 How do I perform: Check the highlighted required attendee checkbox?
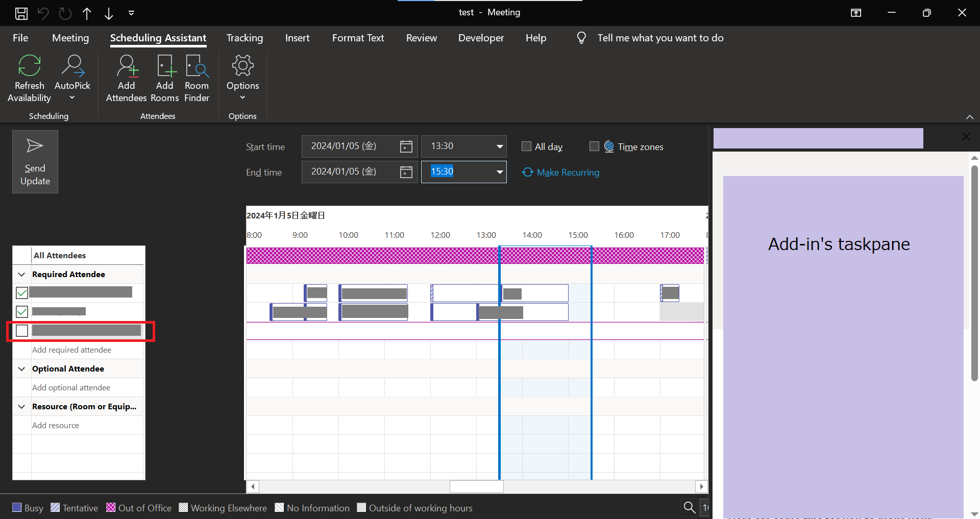pos(21,331)
